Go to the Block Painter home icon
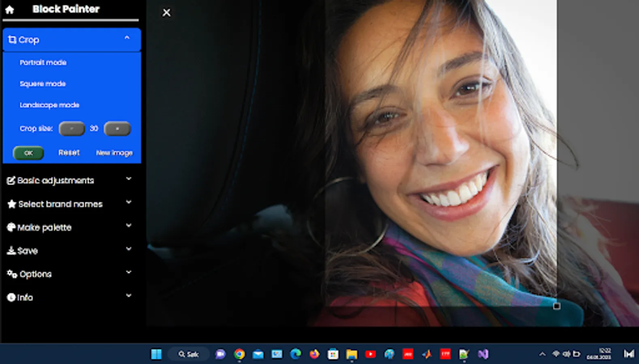639x364 pixels. (10, 10)
